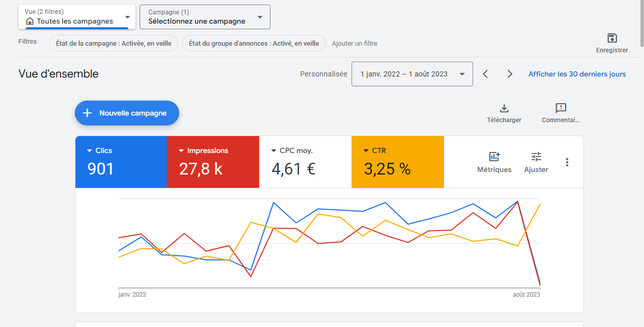
Task: Select the blue Clics scorecard value 901
Action: tap(101, 169)
